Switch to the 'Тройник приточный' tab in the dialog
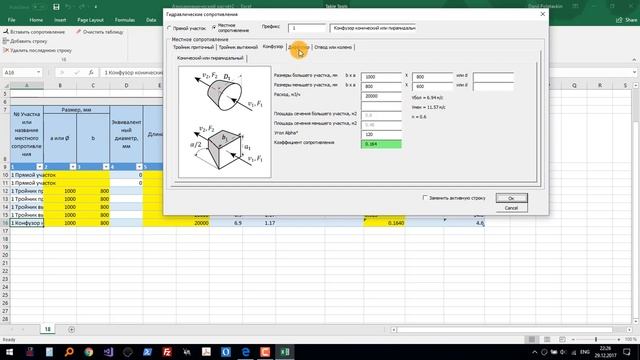 point(193,47)
